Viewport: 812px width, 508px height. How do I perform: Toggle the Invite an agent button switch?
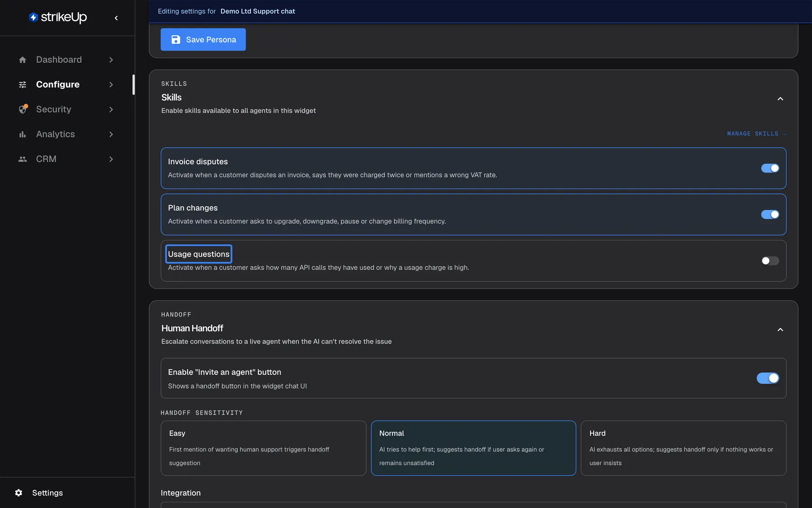[x=768, y=378]
